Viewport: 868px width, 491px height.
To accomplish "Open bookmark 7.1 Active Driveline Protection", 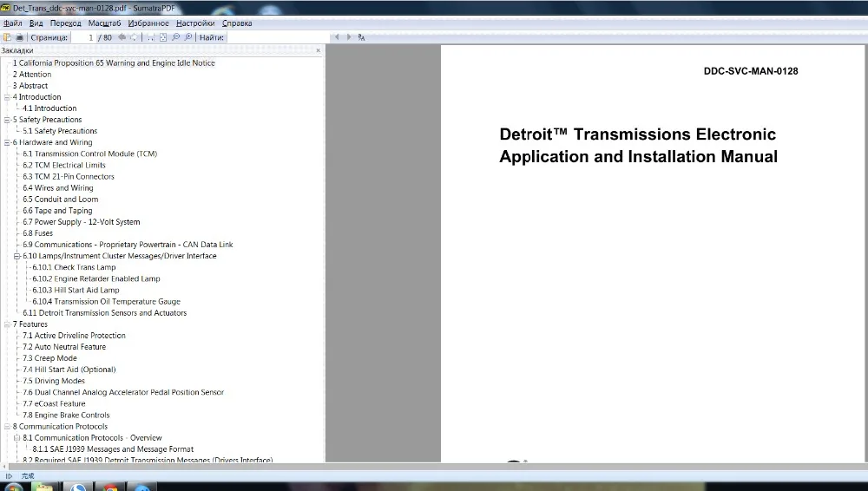I will pos(74,336).
